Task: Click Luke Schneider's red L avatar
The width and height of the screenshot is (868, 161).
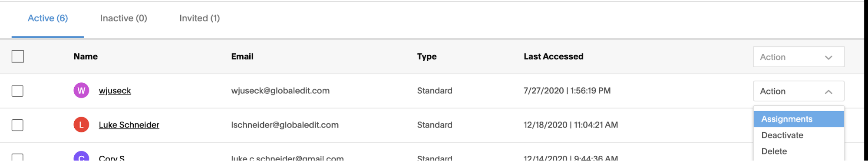Action: click(x=81, y=125)
